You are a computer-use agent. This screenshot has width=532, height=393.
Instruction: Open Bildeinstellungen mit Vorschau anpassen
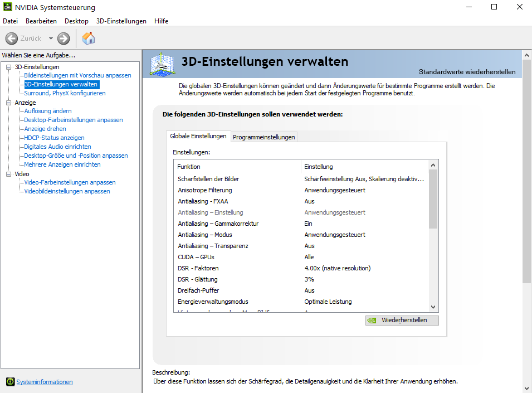77,75
